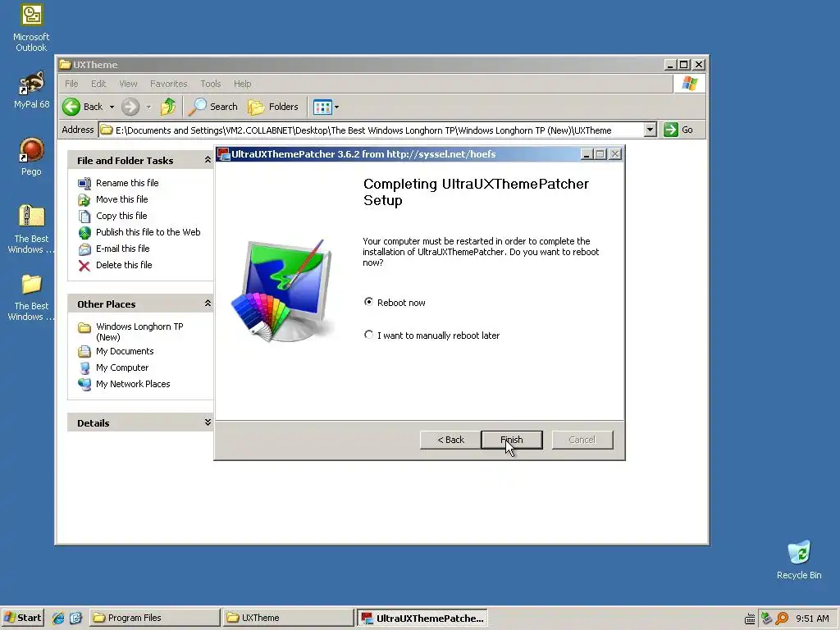The image size is (840, 630).
Task: Open the Edit menu
Action: click(98, 84)
